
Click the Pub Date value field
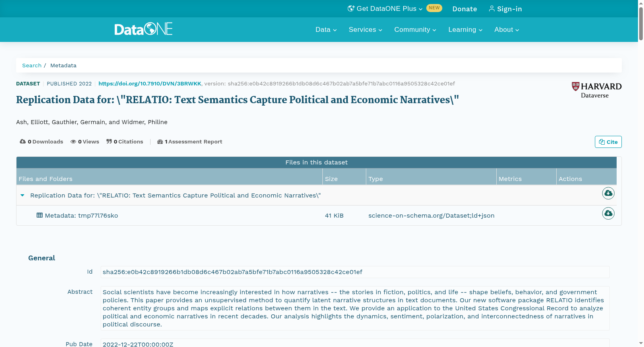355,343
